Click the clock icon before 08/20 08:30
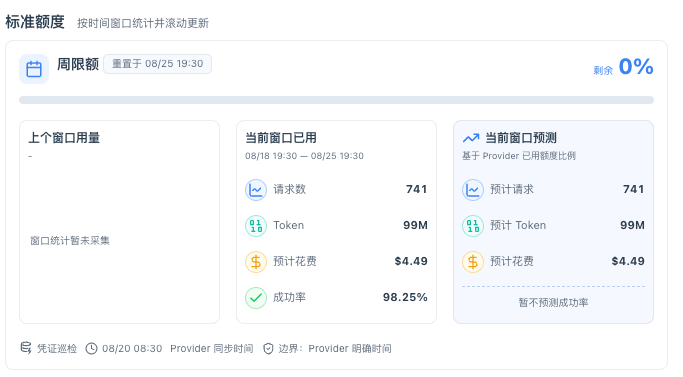The width and height of the screenshot is (683, 377). (x=91, y=349)
